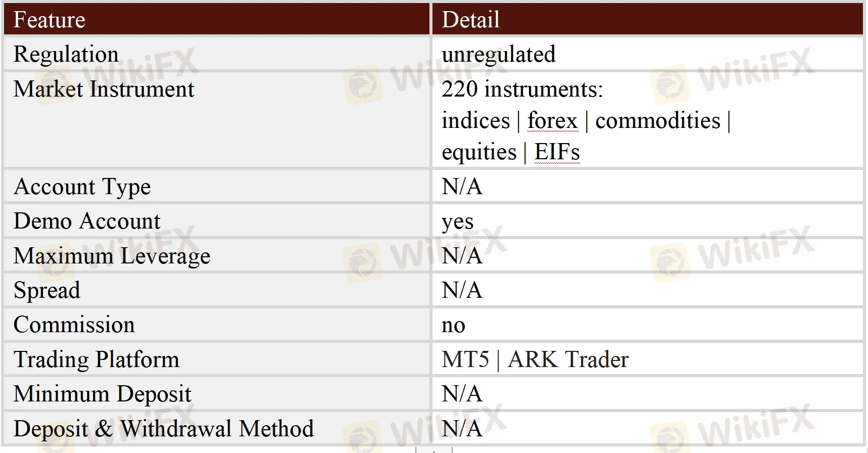Click the '220 instruments:' text
Image resolution: width=868 pixels, height=453 pixels.
tap(522, 89)
